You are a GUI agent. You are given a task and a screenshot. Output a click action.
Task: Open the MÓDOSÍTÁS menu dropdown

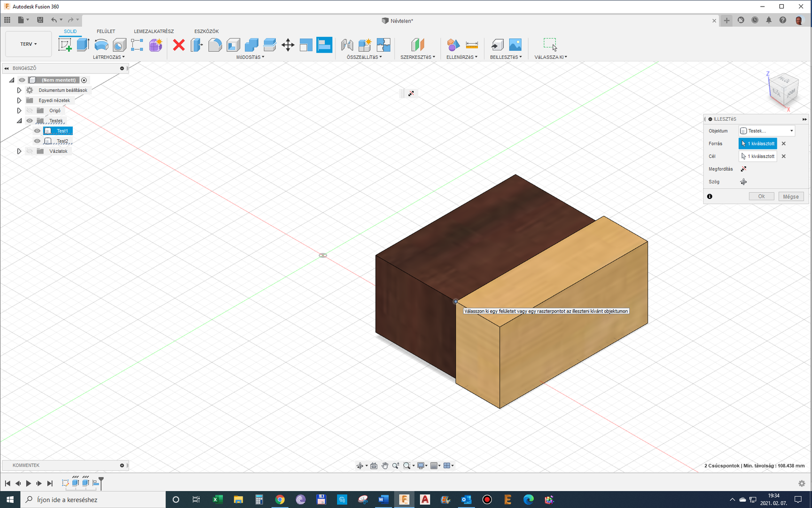click(x=250, y=57)
